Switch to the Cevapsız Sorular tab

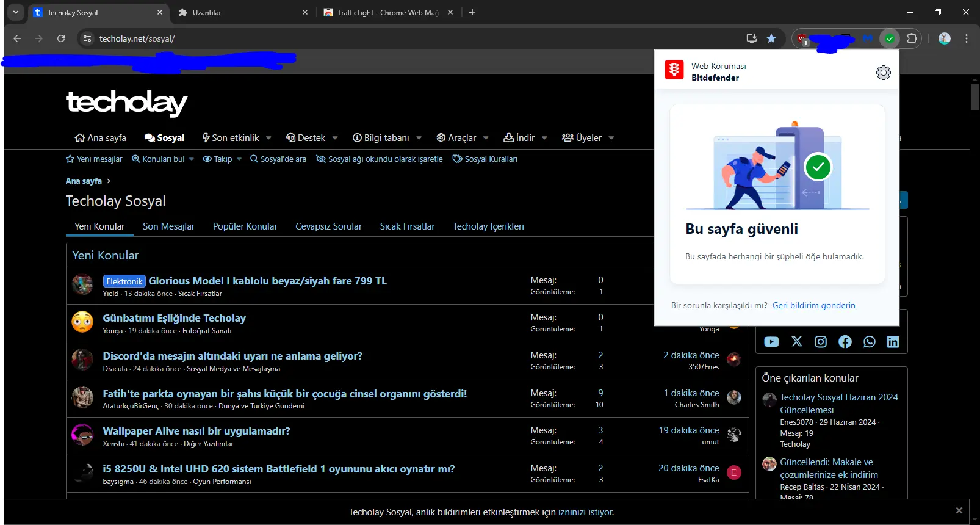[328, 226]
